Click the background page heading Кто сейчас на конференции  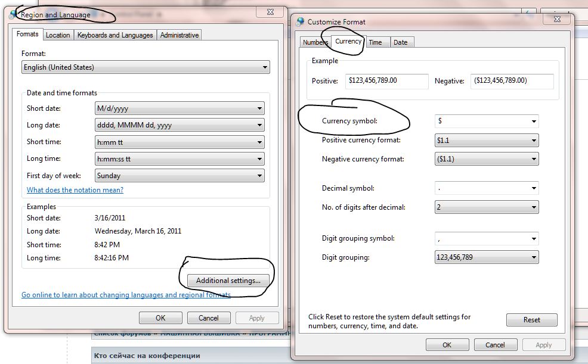click(147, 356)
